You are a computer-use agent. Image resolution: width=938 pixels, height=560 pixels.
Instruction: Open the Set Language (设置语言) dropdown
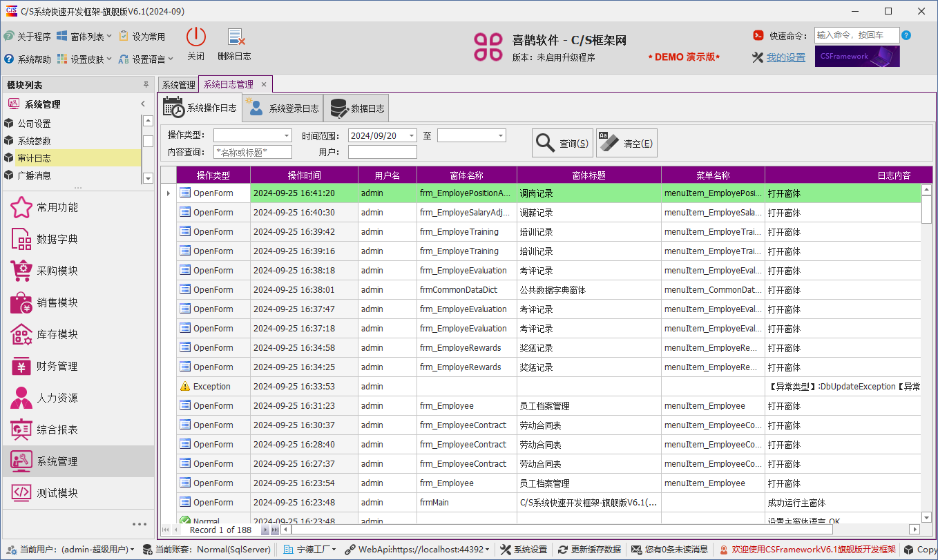(x=146, y=59)
